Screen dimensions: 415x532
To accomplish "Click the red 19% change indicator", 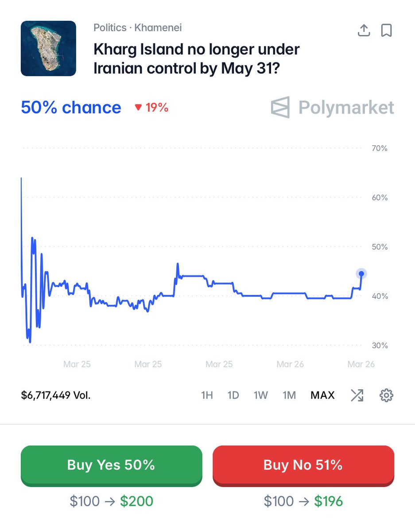I will coord(152,108).
